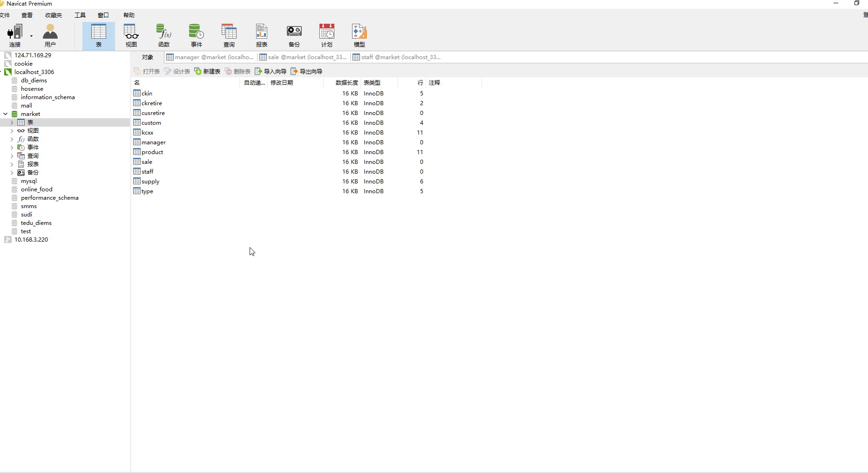
Task: Expand the 备份 backups tree node
Action: (12, 173)
